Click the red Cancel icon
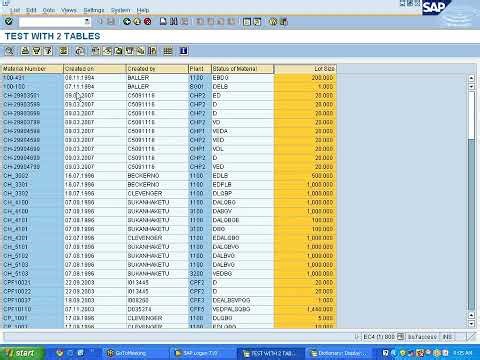Viewport: 480px width, 360px height. coord(147,22)
